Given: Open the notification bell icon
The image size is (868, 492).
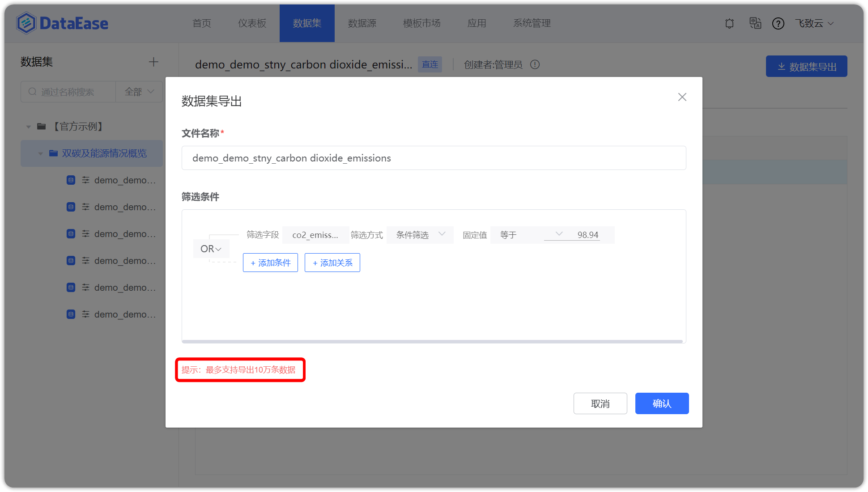Looking at the screenshot, I should (x=729, y=23).
